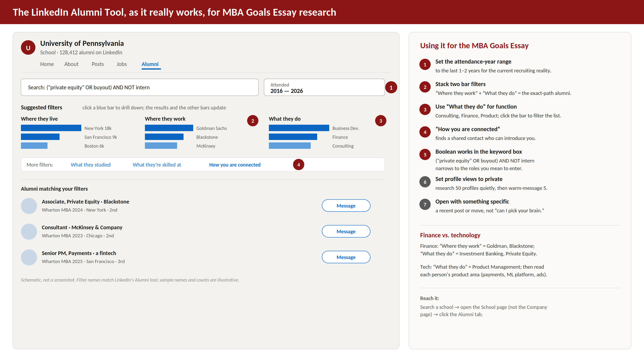
Task: Open the What they're skilled at filter
Action: tap(157, 165)
